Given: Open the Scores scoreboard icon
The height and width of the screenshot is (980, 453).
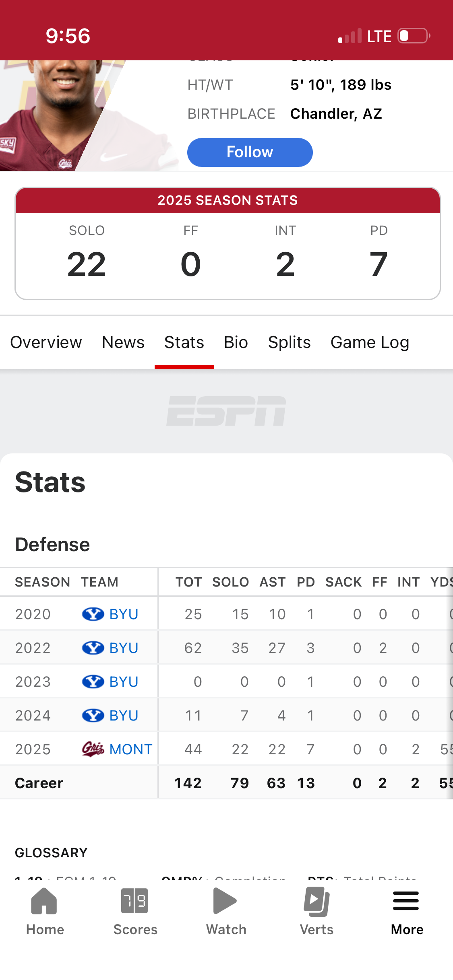Looking at the screenshot, I should [135, 901].
